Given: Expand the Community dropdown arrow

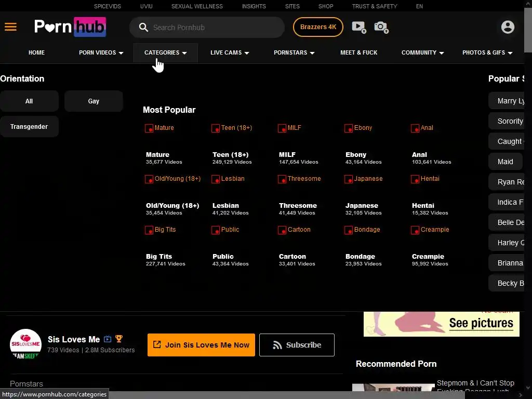Looking at the screenshot, I should tap(442, 53).
